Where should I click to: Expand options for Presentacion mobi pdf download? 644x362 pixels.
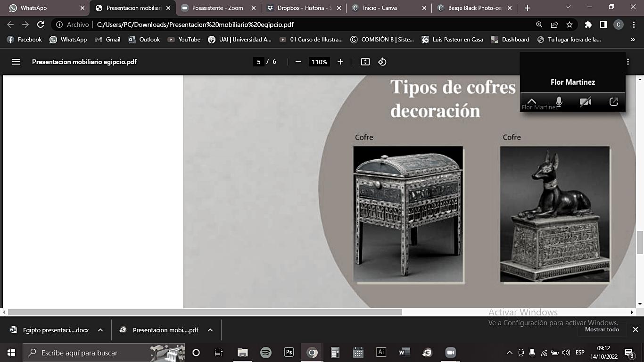point(210,330)
